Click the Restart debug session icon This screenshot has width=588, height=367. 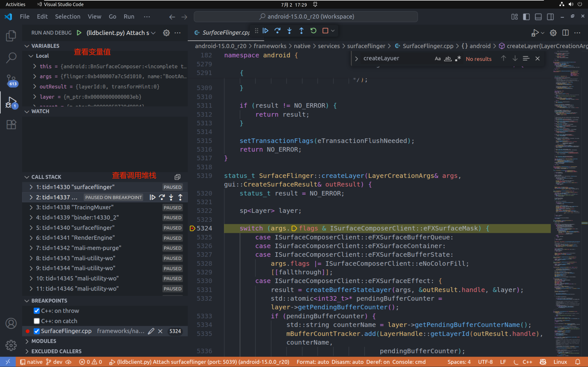pyautogui.click(x=313, y=31)
